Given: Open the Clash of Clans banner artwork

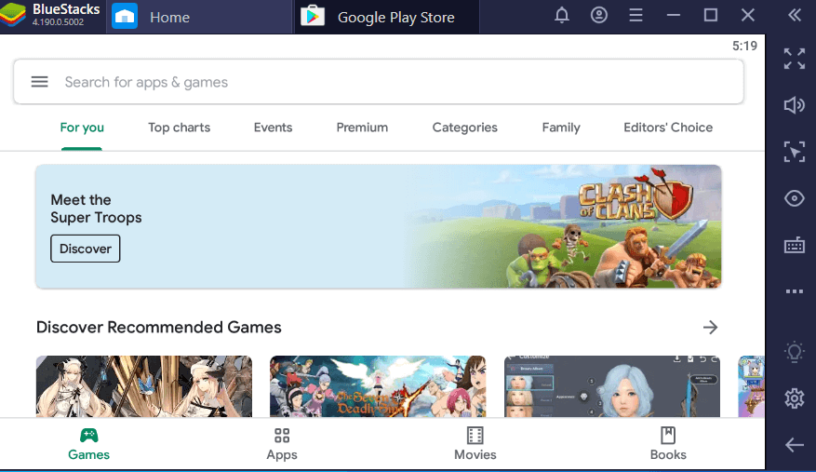Looking at the screenshot, I should point(565,226).
